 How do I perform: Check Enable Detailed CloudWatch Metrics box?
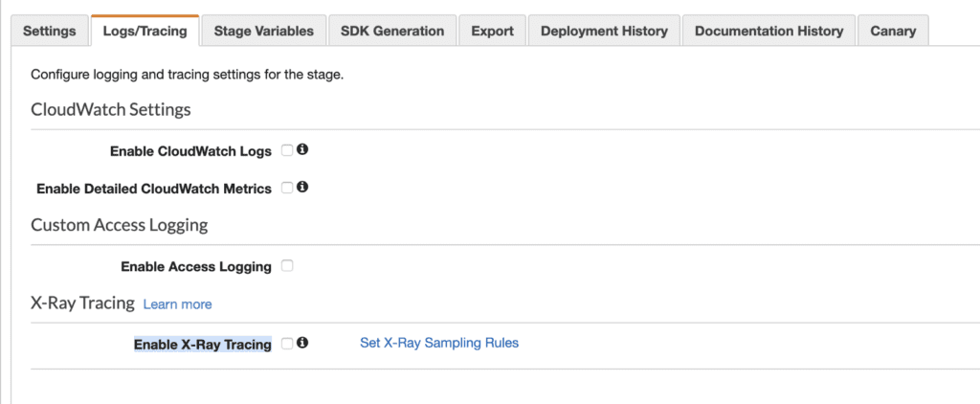point(287,188)
